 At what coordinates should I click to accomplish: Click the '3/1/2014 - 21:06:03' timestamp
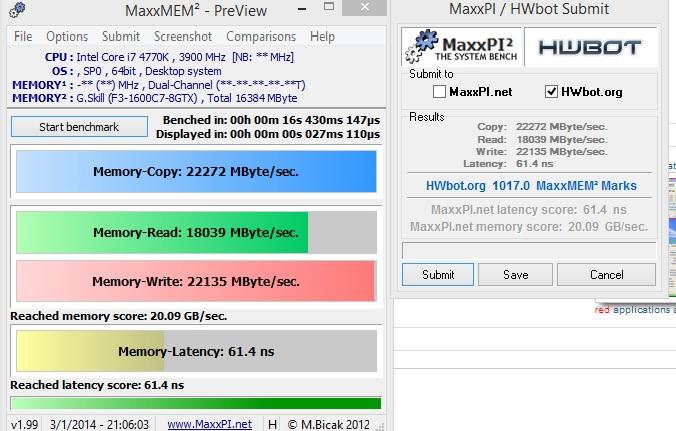click(x=99, y=424)
